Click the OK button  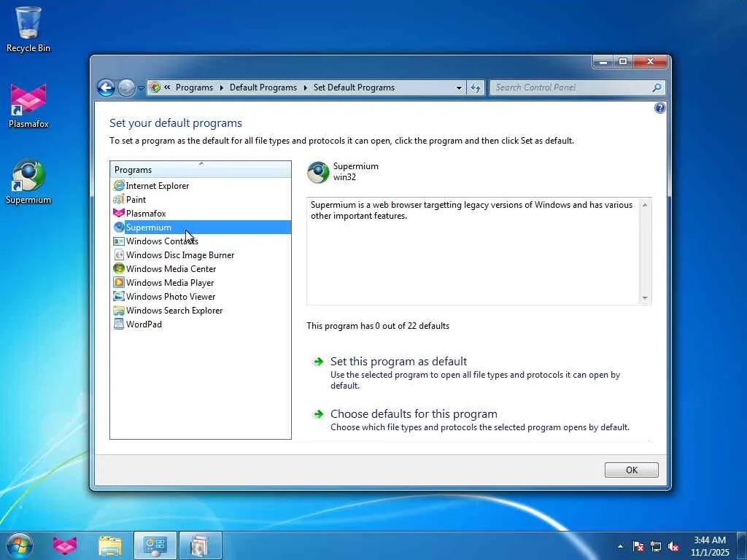pyautogui.click(x=631, y=470)
